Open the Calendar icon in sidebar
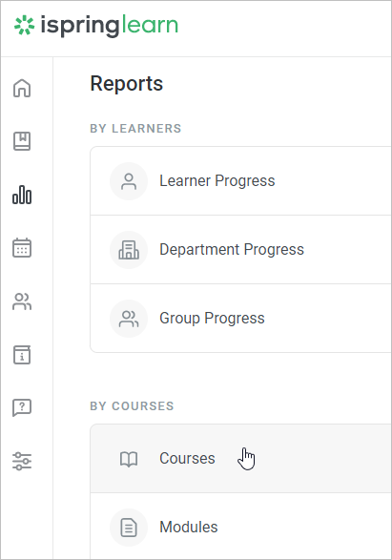 (x=22, y=248)
